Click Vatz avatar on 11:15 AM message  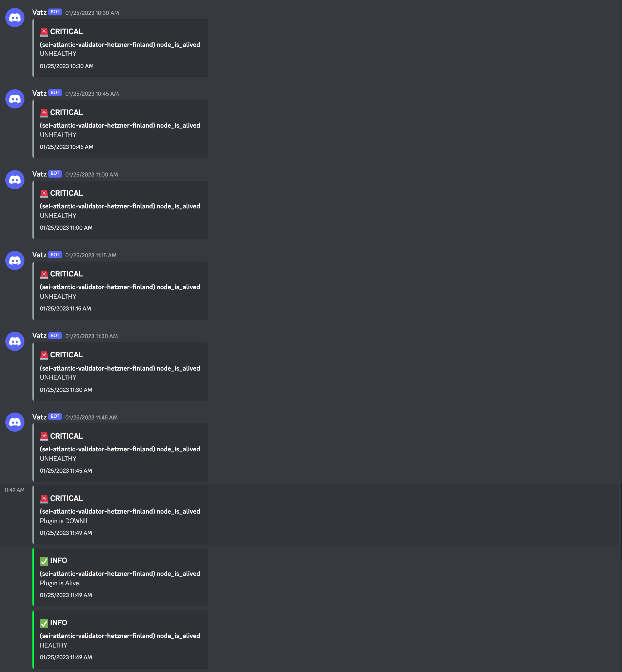coord(15,260)
